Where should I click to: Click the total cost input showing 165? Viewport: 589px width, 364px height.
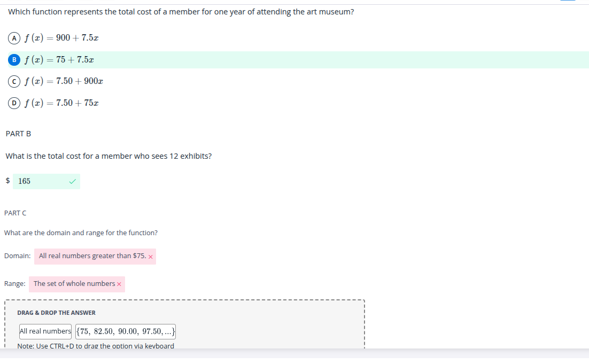tap(40, 181)
